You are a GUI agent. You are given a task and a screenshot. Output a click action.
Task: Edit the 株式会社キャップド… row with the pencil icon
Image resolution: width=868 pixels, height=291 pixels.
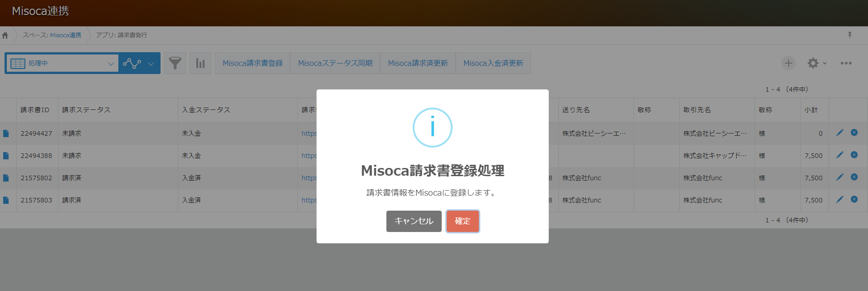(x=840, y=155)
